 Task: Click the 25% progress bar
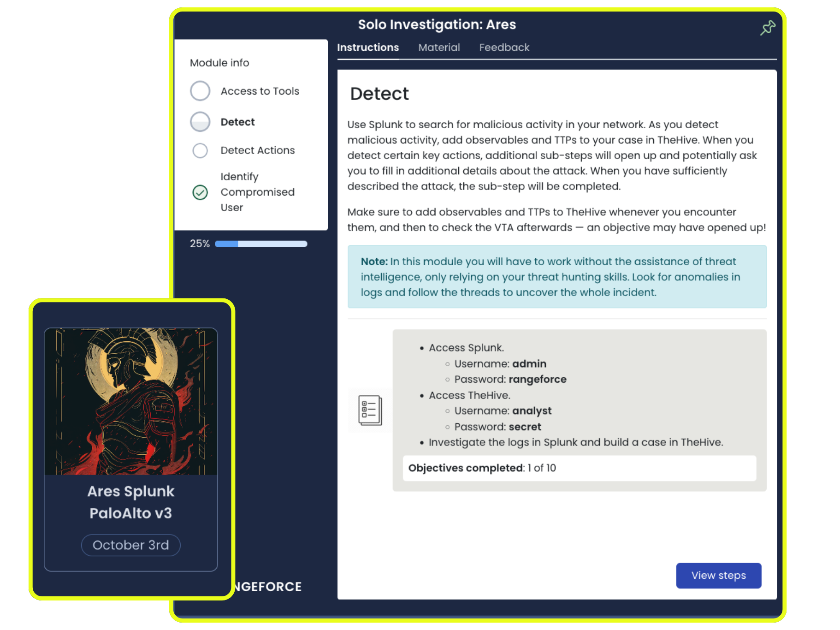pos(260,244)
